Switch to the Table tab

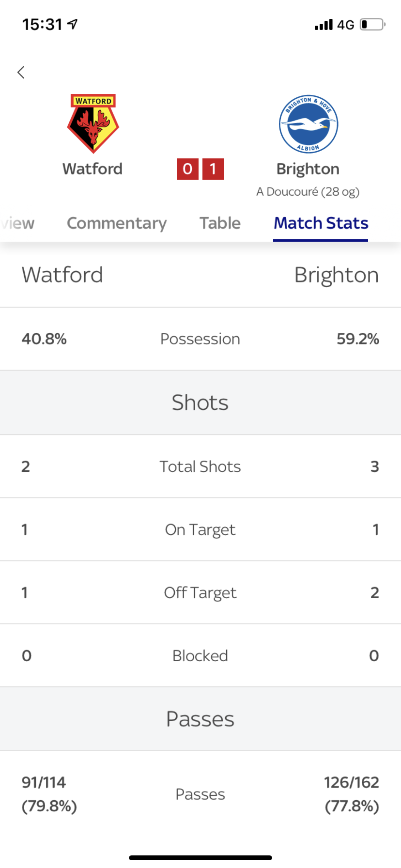(220, 223)
